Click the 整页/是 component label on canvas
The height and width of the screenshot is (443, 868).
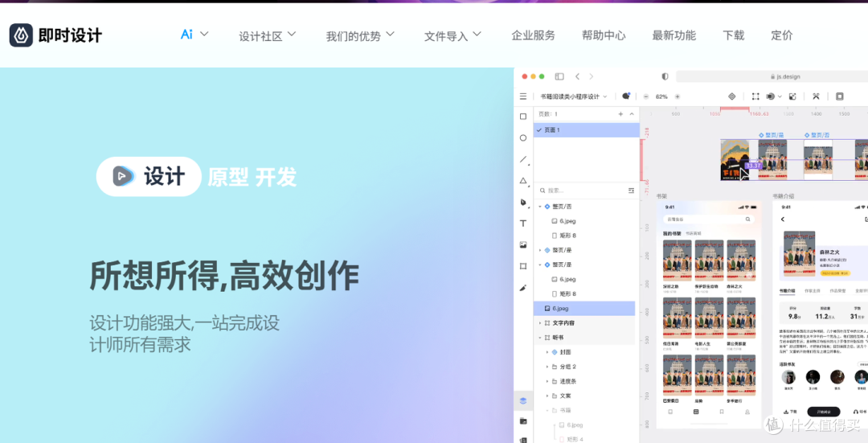pos(771,135)
